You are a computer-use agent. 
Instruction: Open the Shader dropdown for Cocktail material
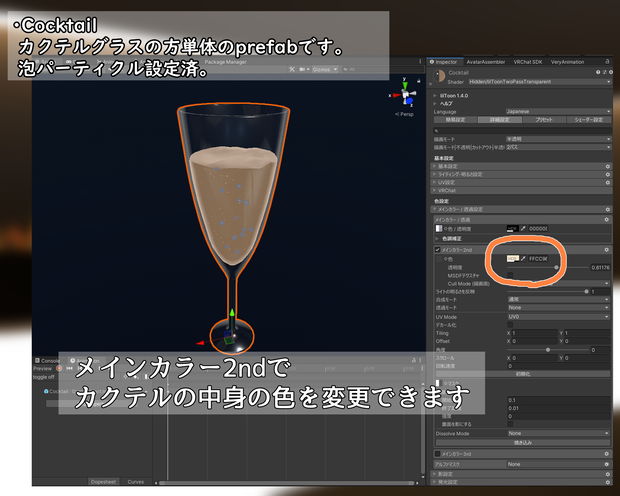point(540,82)
